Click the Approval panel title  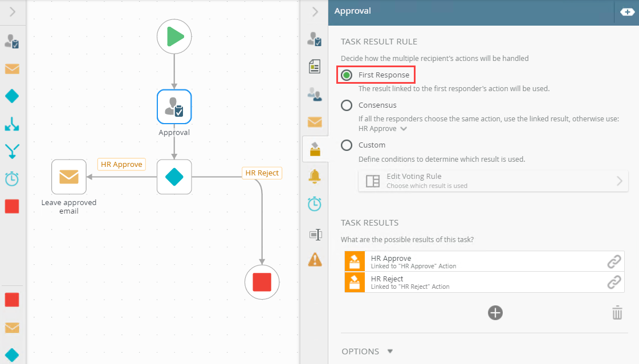click(x=352, y=11)
